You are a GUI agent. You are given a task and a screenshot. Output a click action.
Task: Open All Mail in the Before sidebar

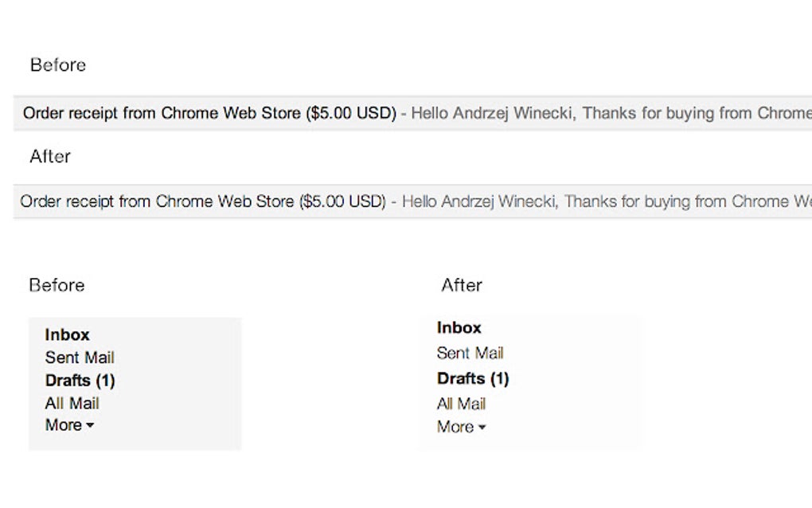[x=72, y=403]
